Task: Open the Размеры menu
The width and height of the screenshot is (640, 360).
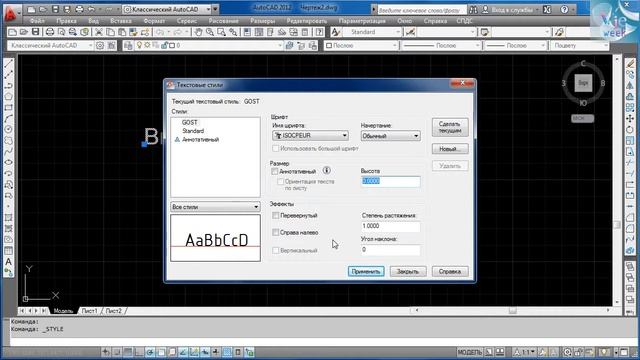Action: pos(262,21)
